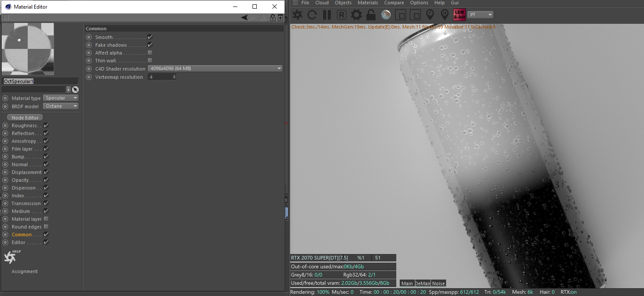Click the animation dot beside Fake shadows
This screenshot has height=296, width=644.
[x=89, y=45]
